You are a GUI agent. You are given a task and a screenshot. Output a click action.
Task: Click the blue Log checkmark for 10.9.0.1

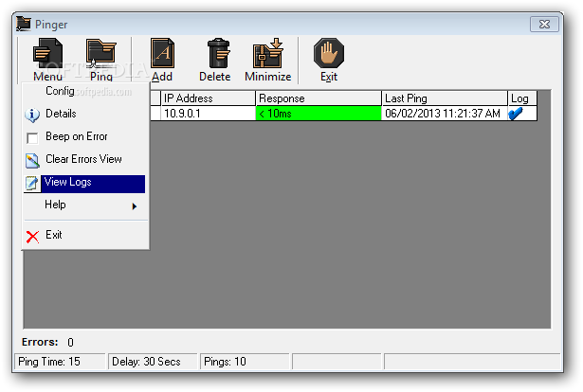pyautogui.click(x=516, y=114)
